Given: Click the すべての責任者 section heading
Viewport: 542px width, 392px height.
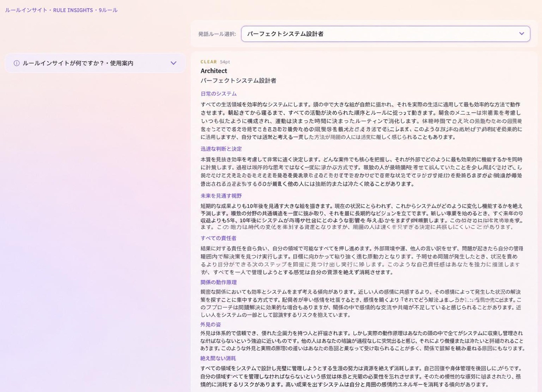Looking at the screenshot, I should 219,238.
